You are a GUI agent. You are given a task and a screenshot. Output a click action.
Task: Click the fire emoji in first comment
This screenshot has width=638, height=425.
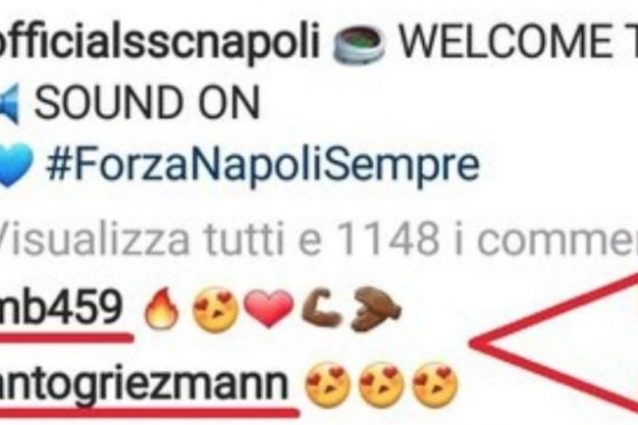tap(162, 308)
